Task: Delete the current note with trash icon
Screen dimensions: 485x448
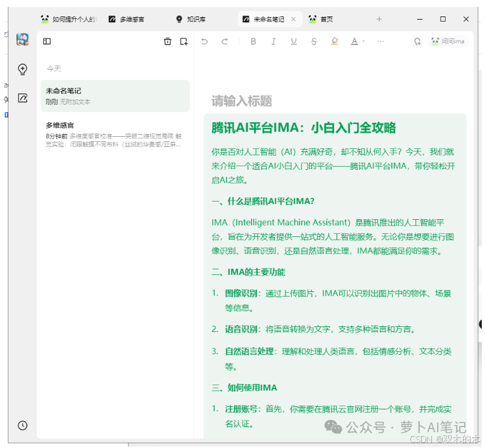Action: coord(167,41)
